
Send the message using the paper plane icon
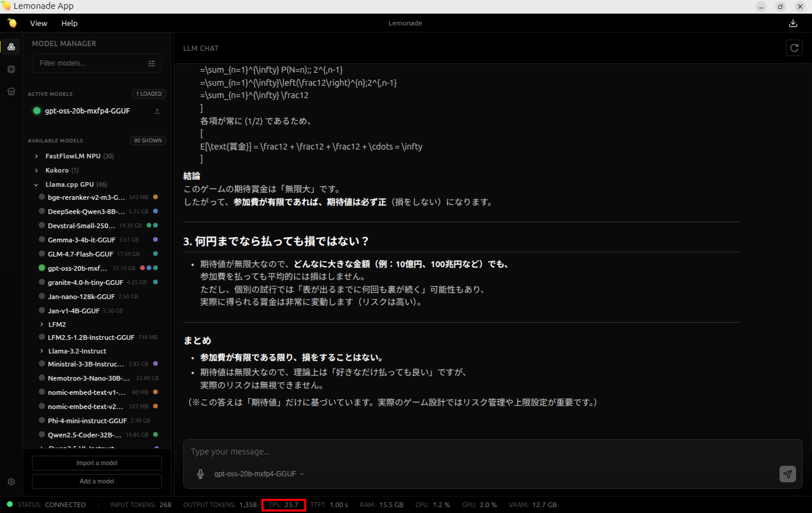coord(787,473)
